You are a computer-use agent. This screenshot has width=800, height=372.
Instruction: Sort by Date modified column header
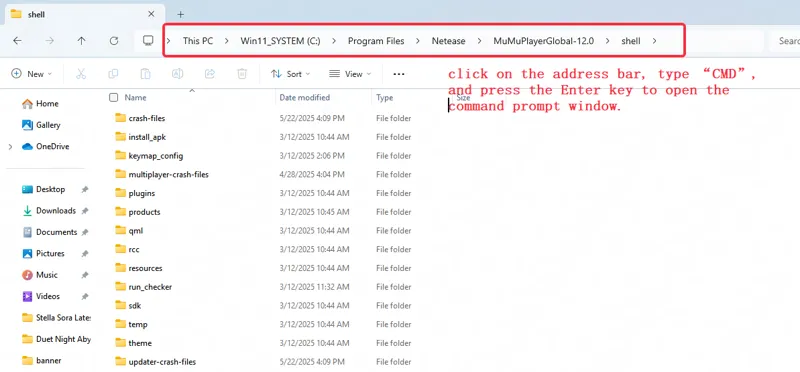point(305,97)
